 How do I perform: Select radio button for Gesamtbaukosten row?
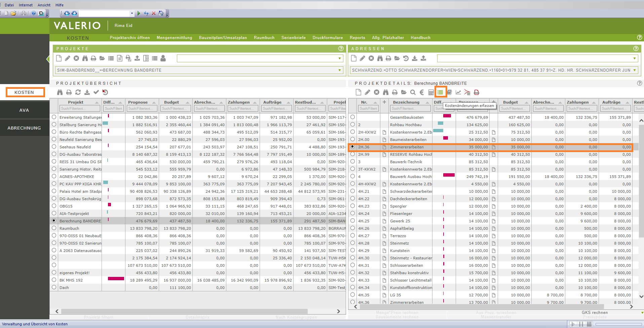tap(352, 117)
